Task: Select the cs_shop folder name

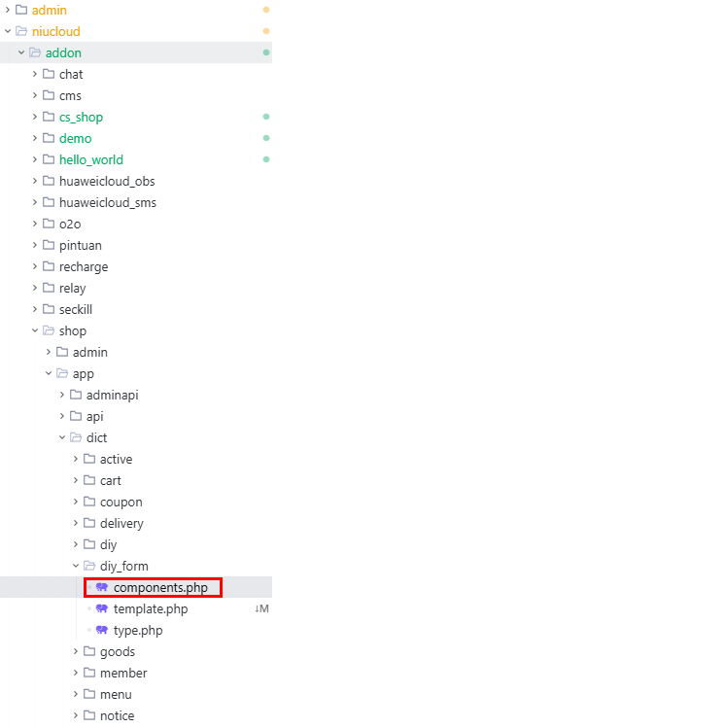Action: coord(82,117)
